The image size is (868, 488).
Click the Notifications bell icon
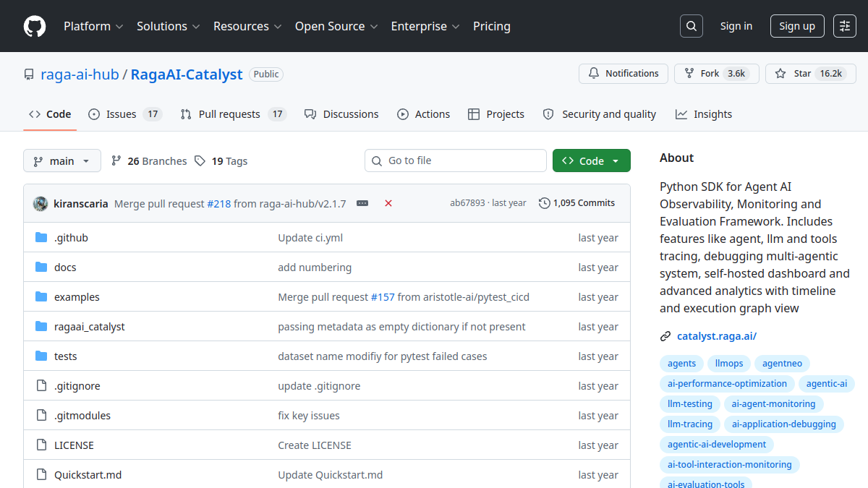click(x=594, y=74)
